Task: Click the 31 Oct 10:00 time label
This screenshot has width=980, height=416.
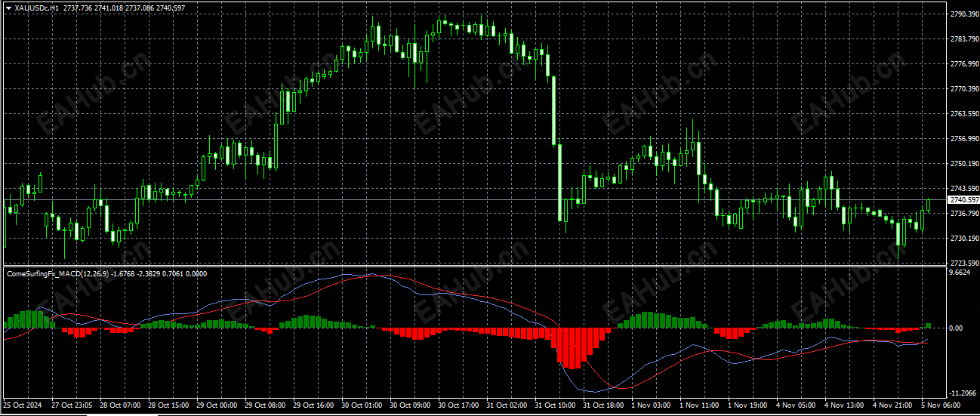Action: coord(555,405)
